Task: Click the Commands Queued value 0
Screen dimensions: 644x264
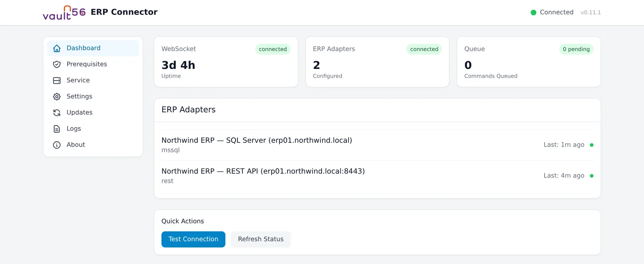Action: (468, 65)
